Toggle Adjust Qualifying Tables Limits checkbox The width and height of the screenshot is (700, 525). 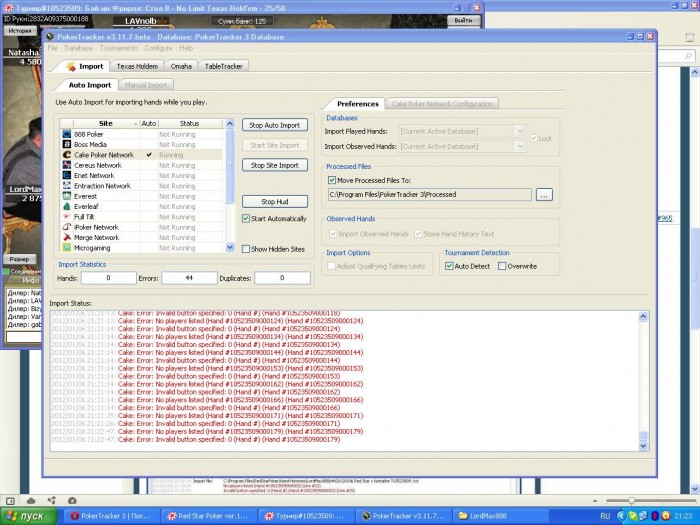click(331, 266)
